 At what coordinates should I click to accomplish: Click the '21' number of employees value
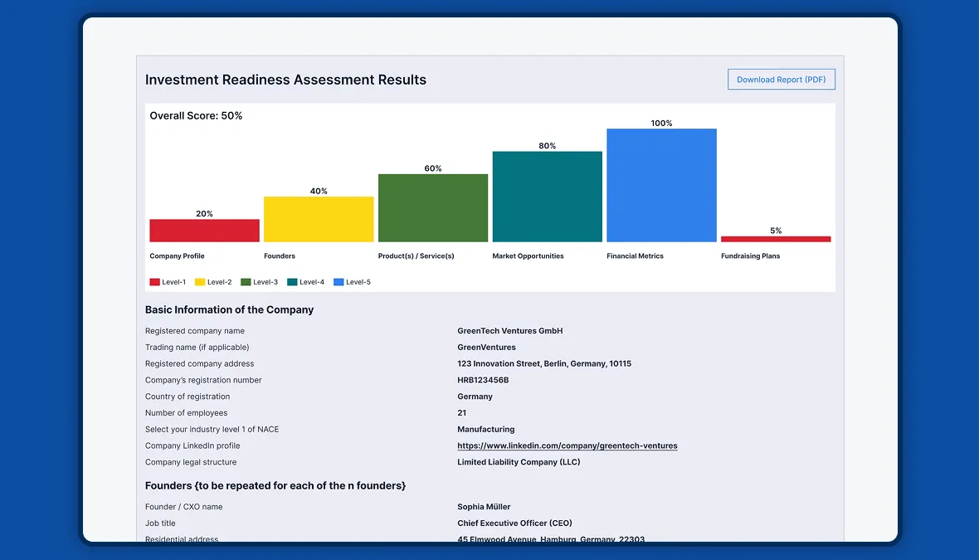click(461, 412)
